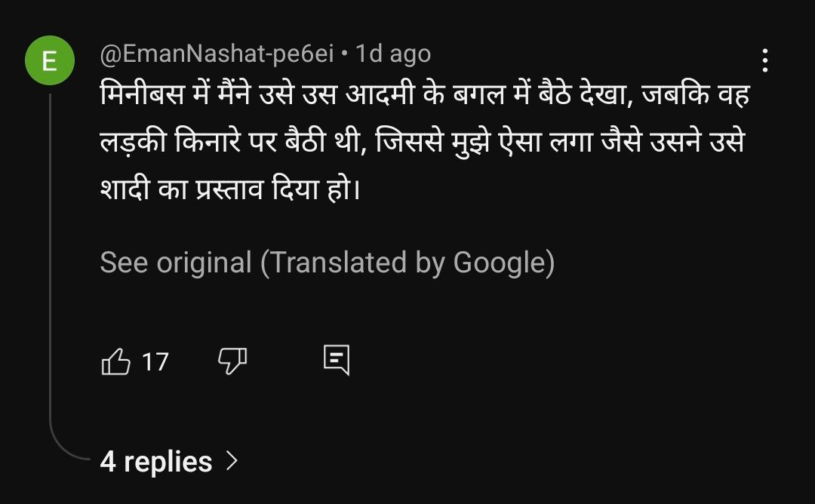Open the green "E" profile avatar
Viewport: 815px width, 504px height.
(x=50, y=61)
